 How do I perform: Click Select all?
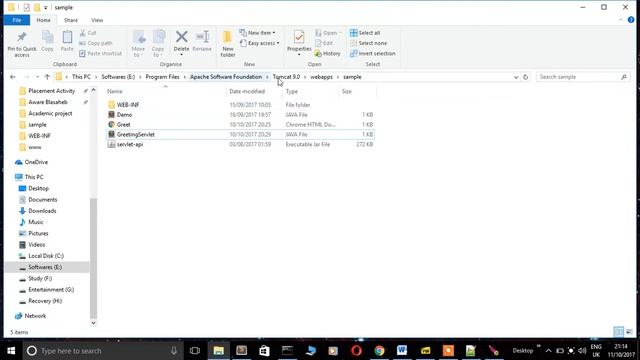(x=365, y=33)
